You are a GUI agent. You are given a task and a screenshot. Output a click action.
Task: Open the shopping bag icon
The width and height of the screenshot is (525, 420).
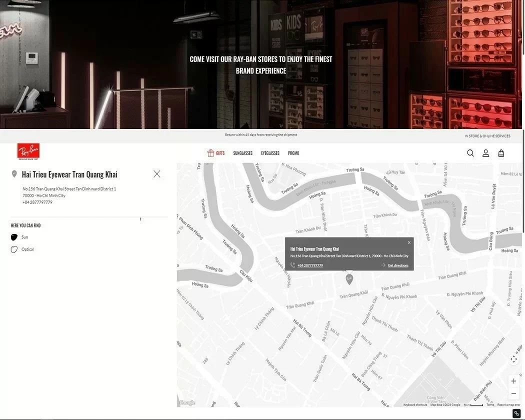(501, 152)
